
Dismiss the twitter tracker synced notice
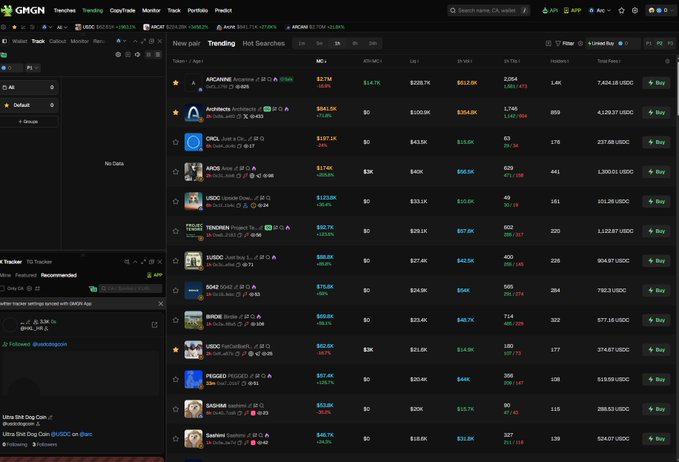161,304
